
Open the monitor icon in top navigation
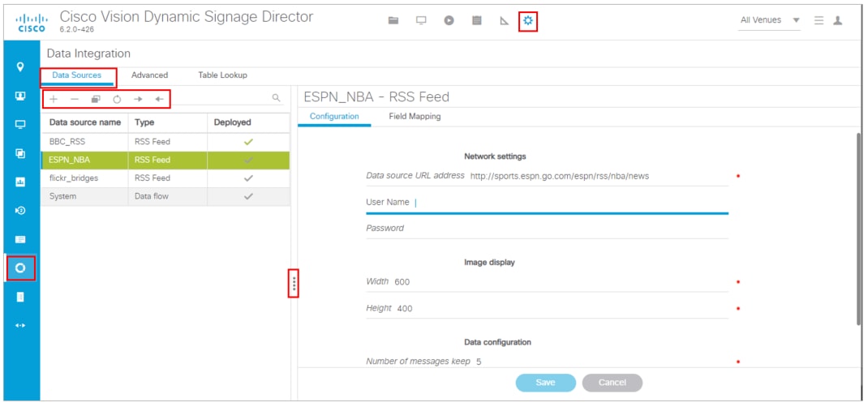pos(421,20)
